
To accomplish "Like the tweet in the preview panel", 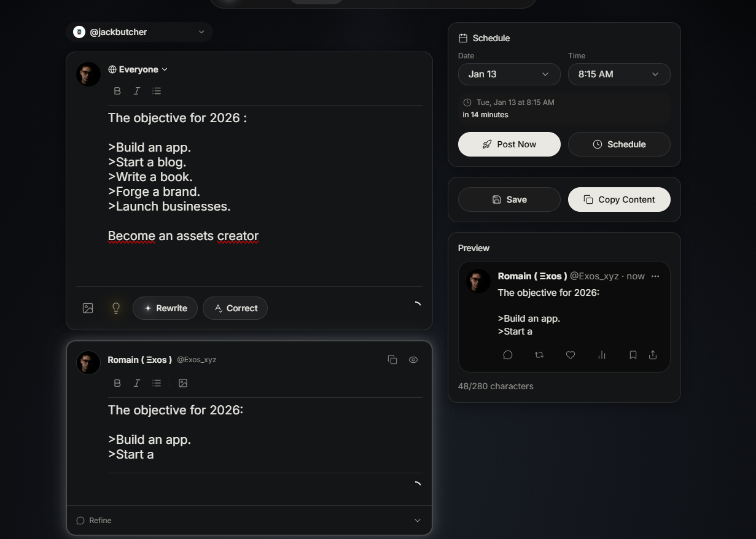I will [570, 354].
